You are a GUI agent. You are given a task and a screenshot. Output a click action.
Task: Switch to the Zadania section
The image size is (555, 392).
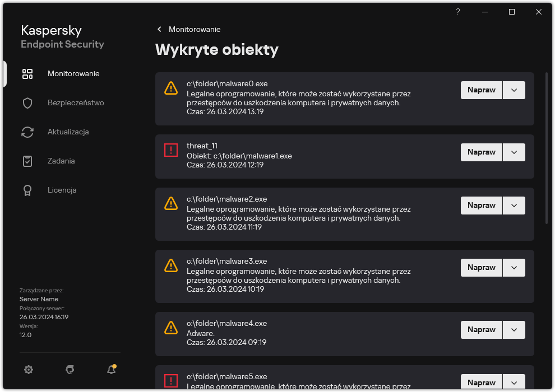point(62,161)
